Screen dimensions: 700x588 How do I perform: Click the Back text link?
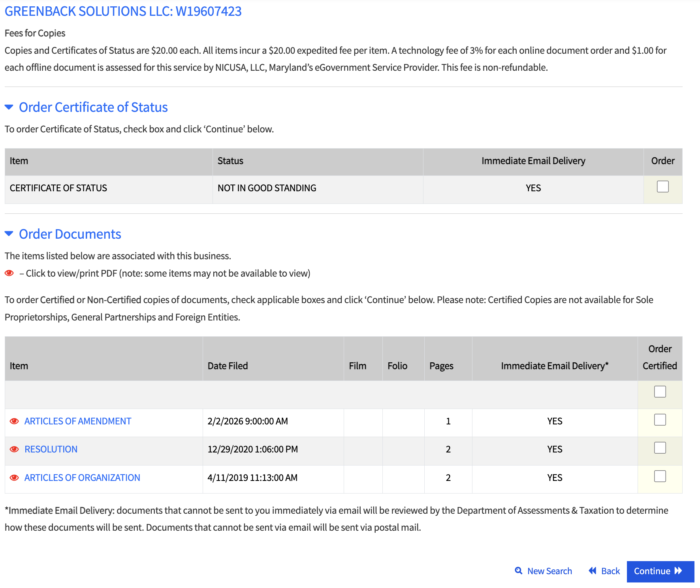point(610,571)
